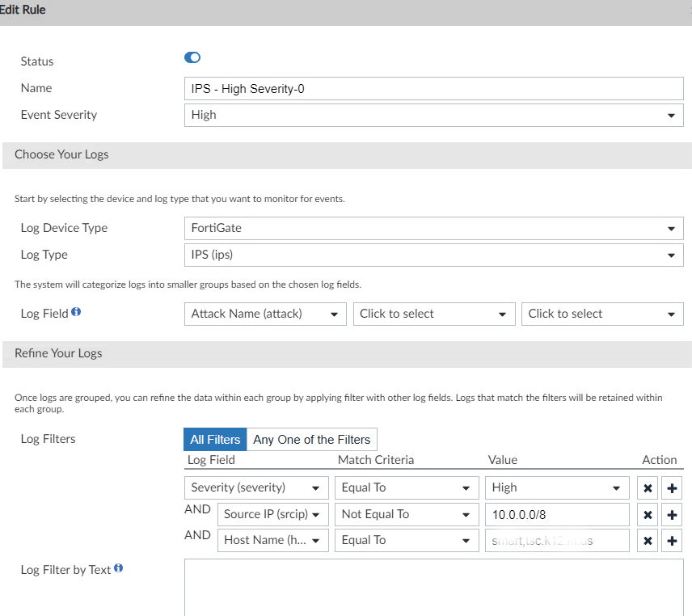Click the Choose Your Logs section header
692x616 pixels.
(347, 155)
